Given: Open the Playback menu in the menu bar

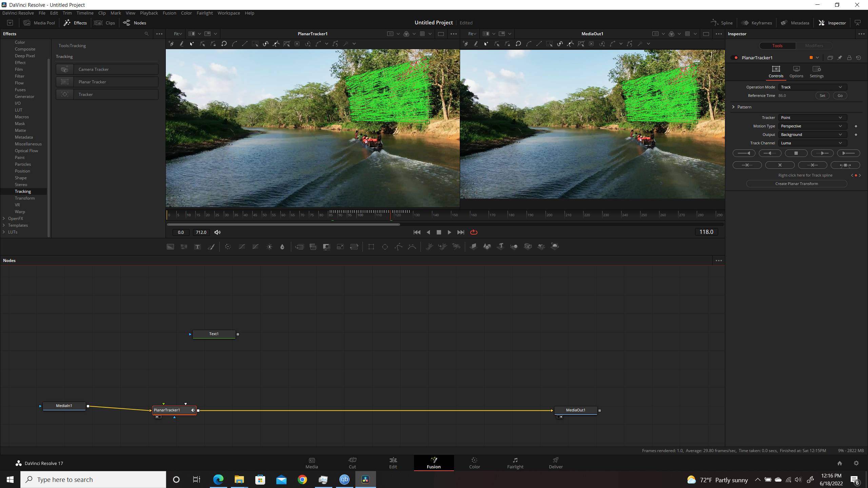Looking at the screenshot, I should pos(149,13).
